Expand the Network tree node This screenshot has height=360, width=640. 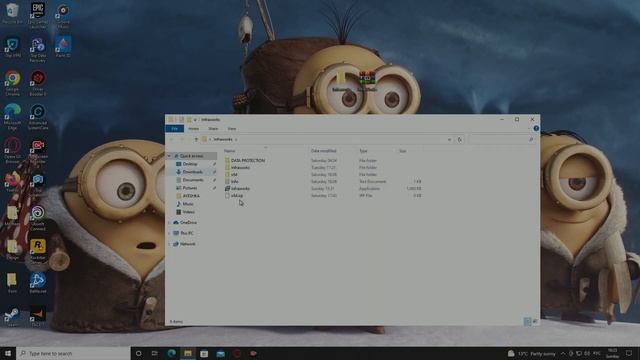(x=169, y=244)
